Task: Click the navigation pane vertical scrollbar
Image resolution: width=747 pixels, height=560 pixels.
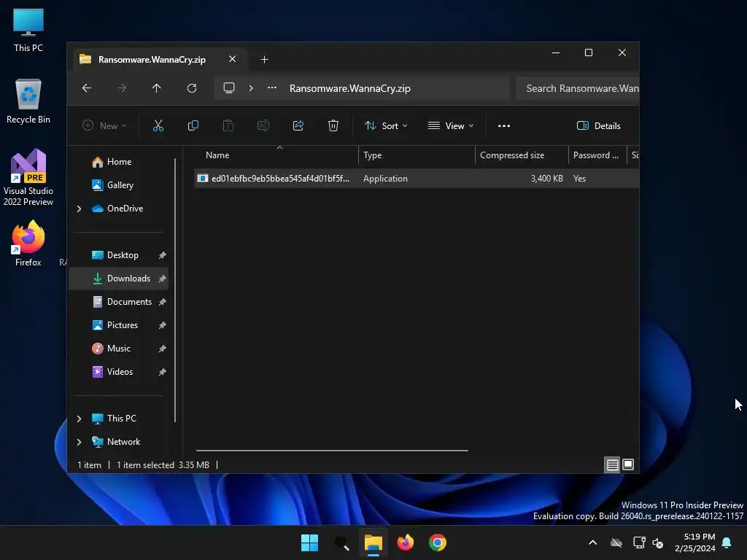Action: click(x=175, y=290)
